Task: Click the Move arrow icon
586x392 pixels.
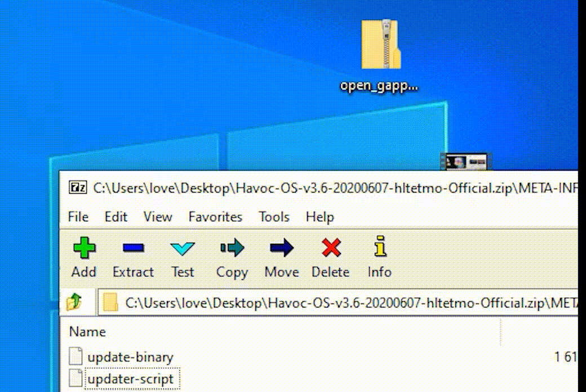Action: pyautogui.click(x=281, y=248)
